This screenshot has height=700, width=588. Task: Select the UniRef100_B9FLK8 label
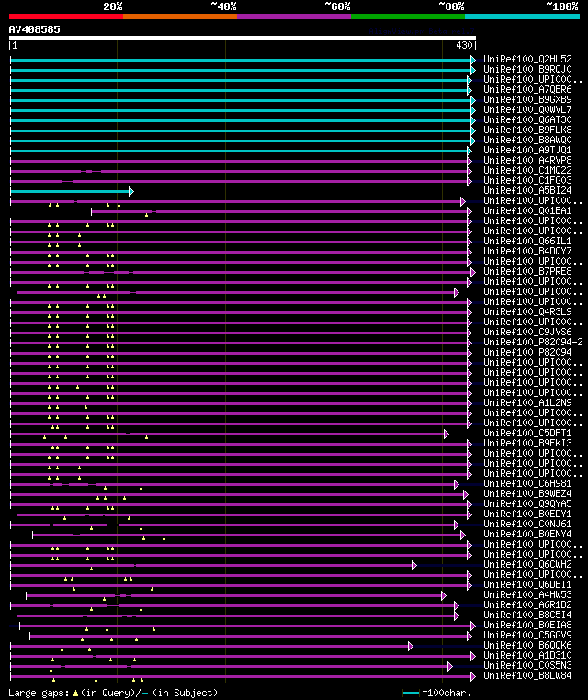point(527,130)
